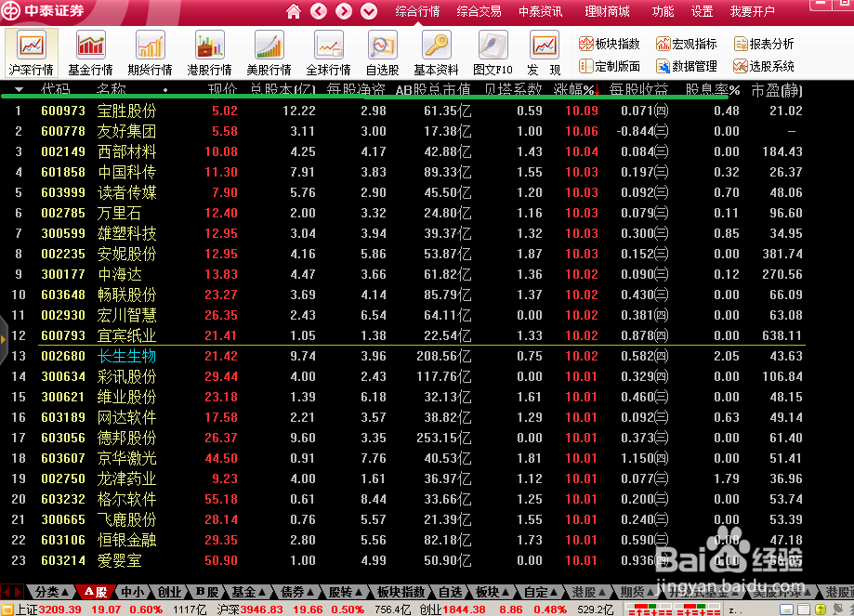
Task: Select the 综合交易 menu
Action: coord(479,11)
